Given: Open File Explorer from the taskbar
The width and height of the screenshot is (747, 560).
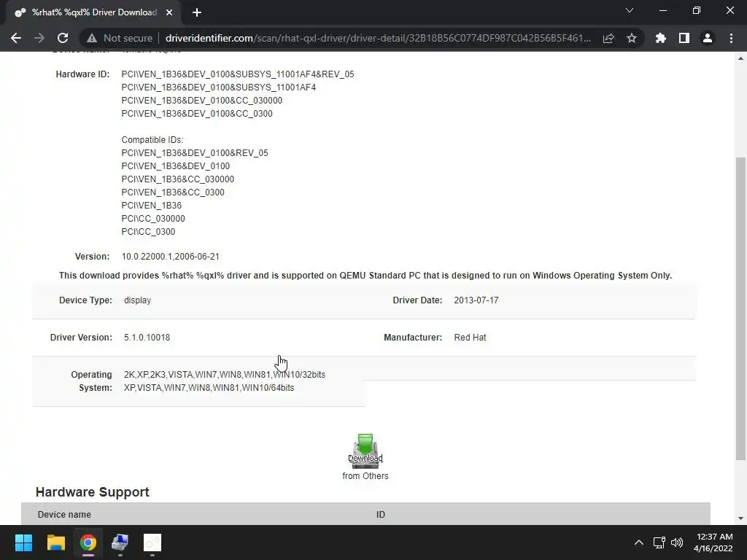Looking at the screenshot, I should coord(55,542).
